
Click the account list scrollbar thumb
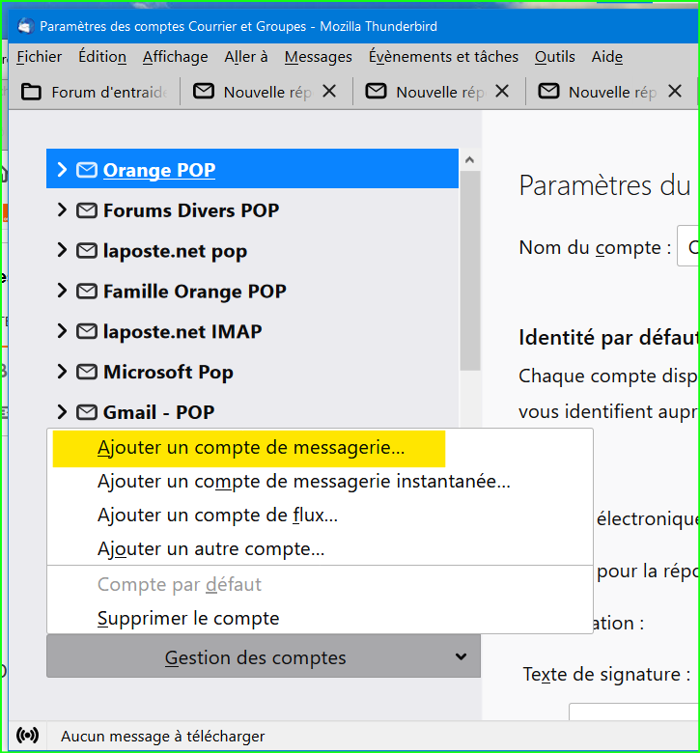point(470,270)
